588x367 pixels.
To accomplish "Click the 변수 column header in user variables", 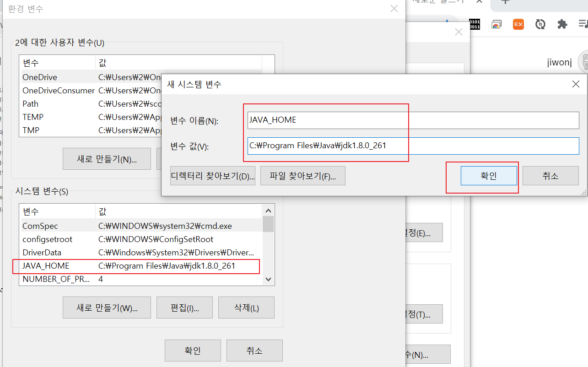I will 57,63.
